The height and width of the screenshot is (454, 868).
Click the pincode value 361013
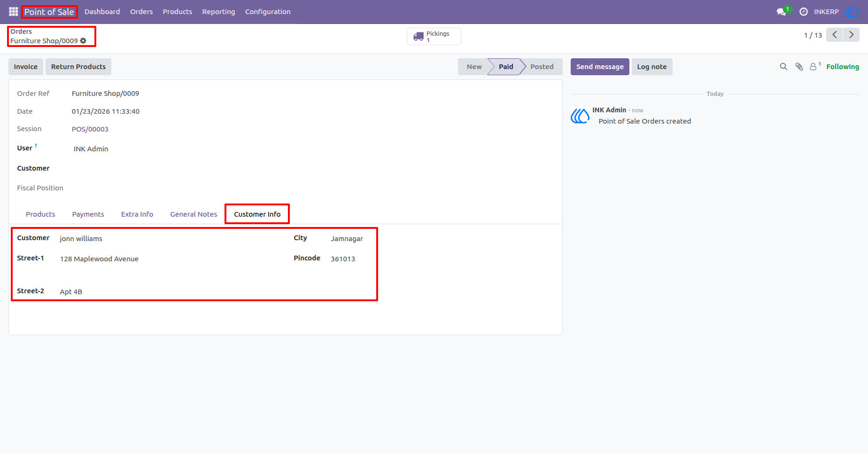(343, 259)
